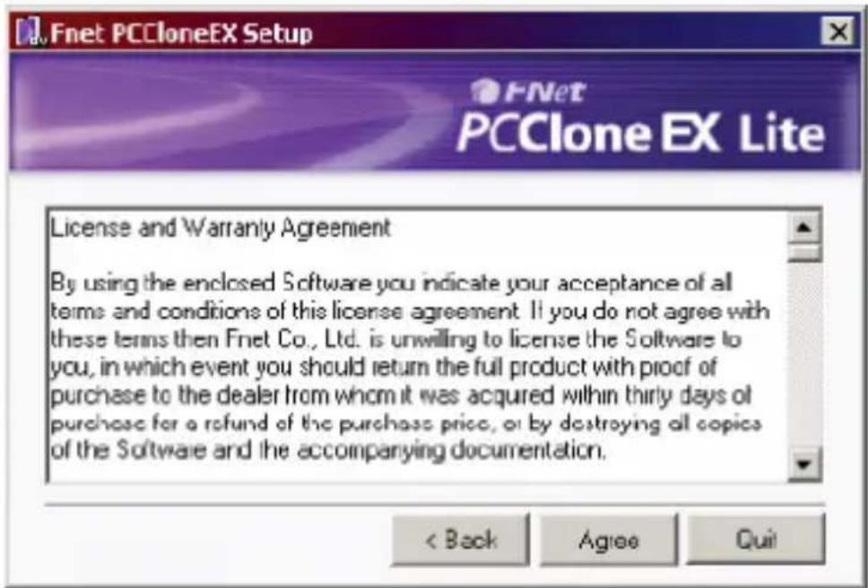Image resolution: width=868 pixels, height=588 pixels.
Task: Click the license scrollbar thumb
Action: coord(804,252)
